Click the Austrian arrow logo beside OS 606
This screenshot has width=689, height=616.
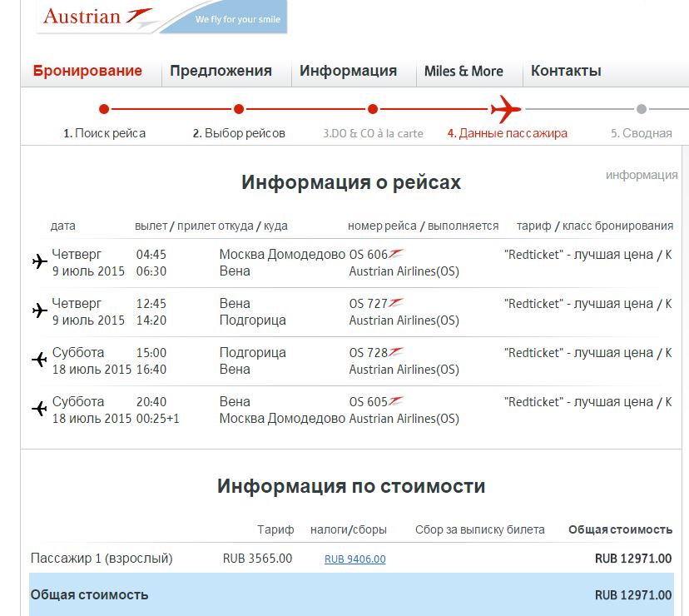tap(396, 254)
